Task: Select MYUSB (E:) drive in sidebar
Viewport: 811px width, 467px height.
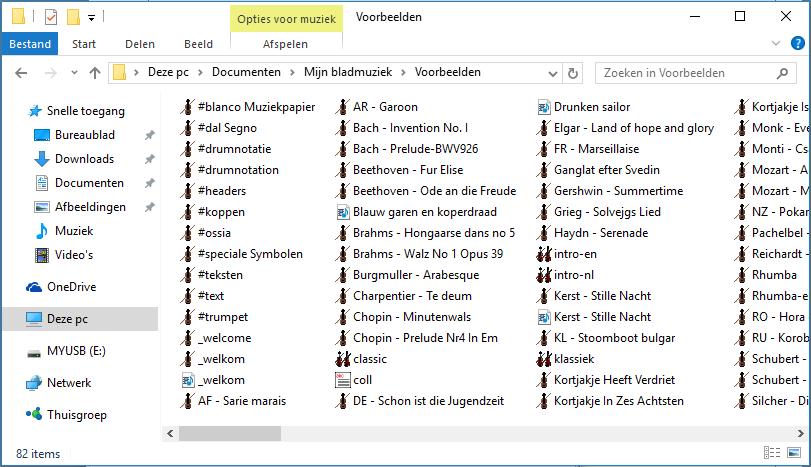Action: coord(76,351)
